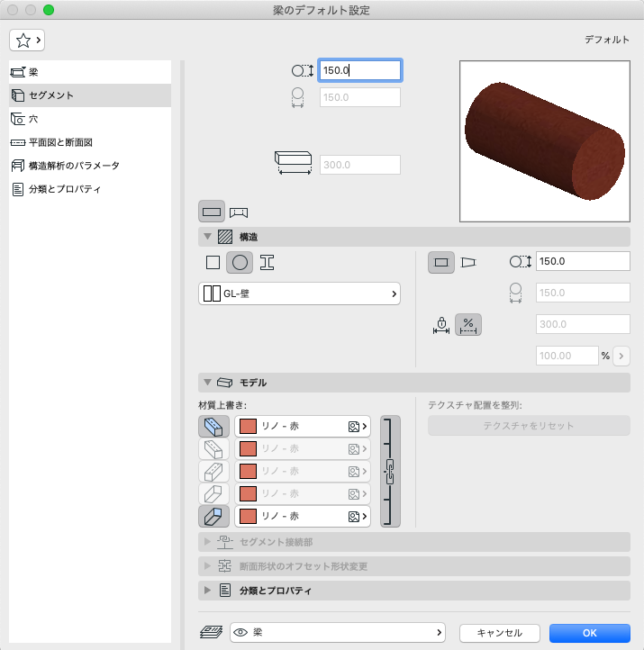Choose circular cross-section icon
The height and width of the screenshot is (650, 644).
240,262
